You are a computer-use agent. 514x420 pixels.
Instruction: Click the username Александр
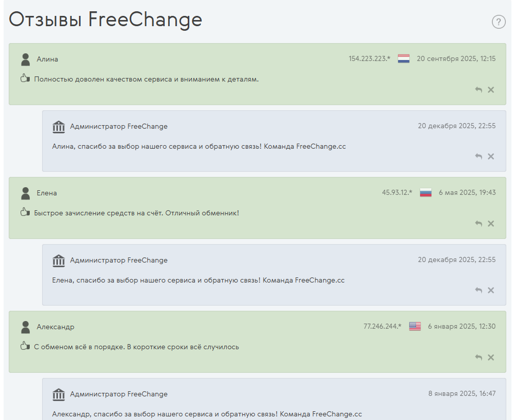(55, 327)
